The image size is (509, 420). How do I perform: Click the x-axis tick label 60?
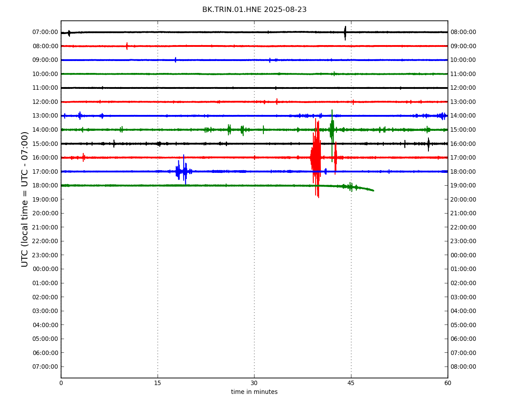[x=447, y=383]
